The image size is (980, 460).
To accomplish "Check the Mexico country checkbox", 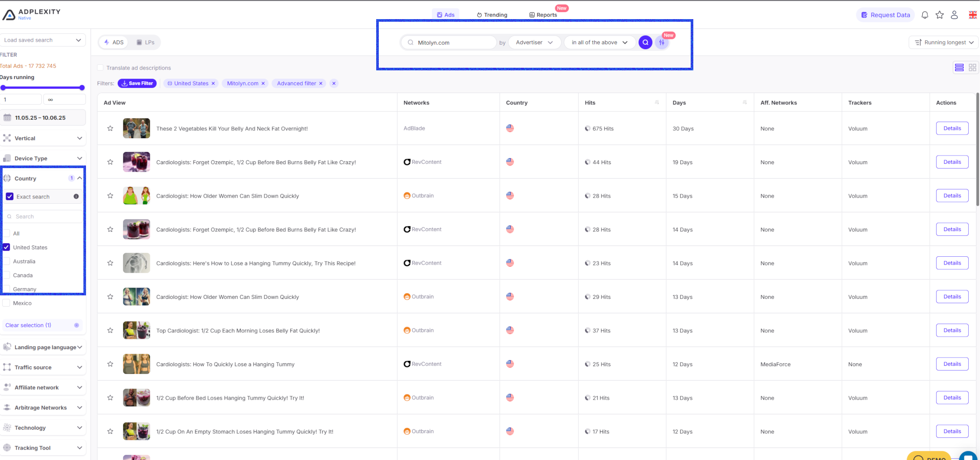I will (x=7, y=303).
